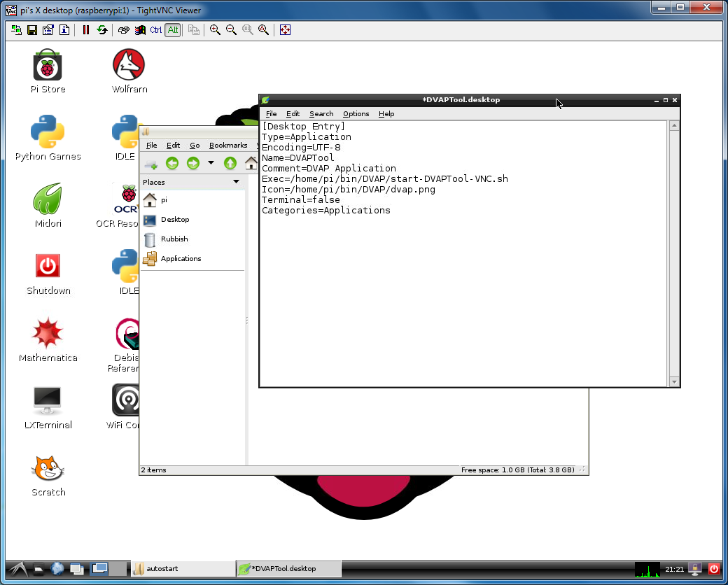Screen dimensions: 728x585
Task: Toggle the Alt key button in toolbar
Action: click(x=173, y=30)
